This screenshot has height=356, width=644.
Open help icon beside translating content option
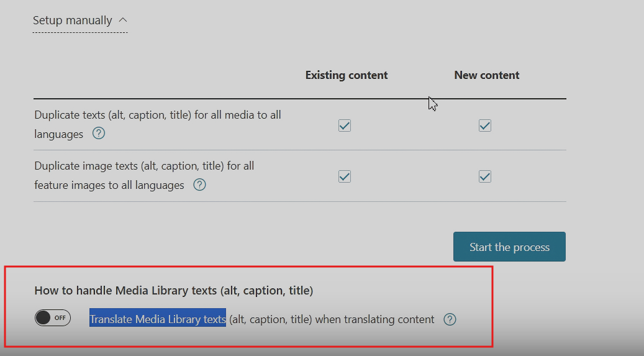(x=450, y=319)
